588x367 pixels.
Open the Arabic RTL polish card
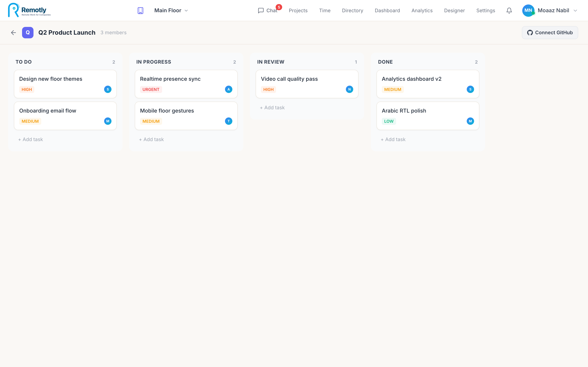pyautogui.click(x=428, y=116)
